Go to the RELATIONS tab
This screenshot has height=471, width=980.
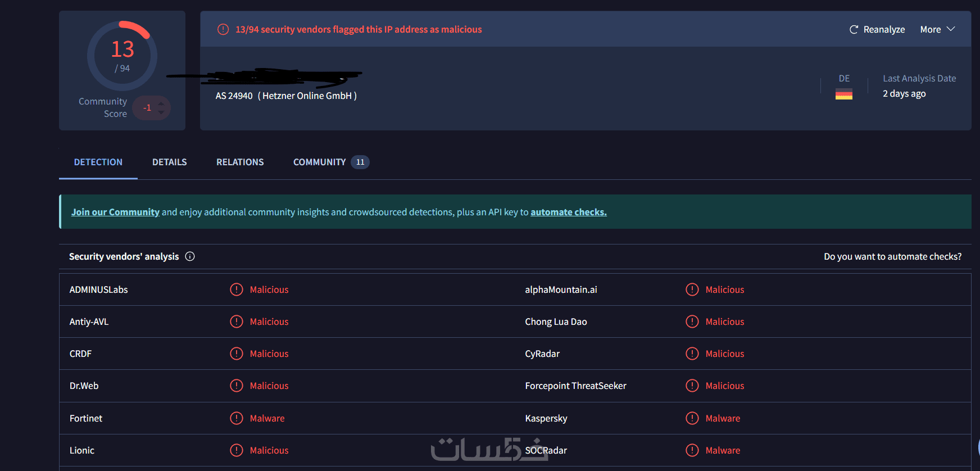point(240,162)
